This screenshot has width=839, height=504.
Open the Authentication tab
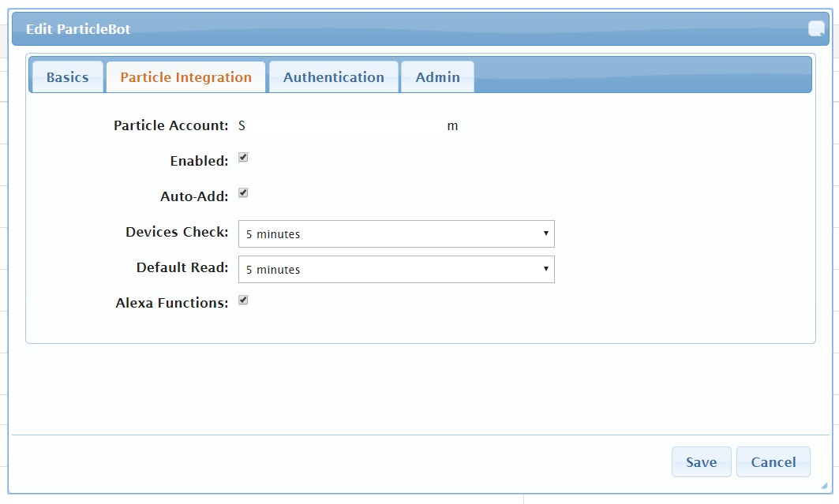(x=333, y=77)
